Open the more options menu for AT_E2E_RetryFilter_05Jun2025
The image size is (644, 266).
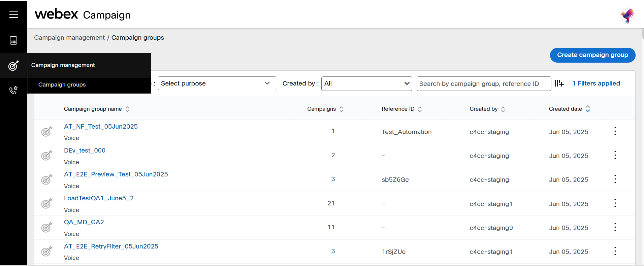coord(615,251)
